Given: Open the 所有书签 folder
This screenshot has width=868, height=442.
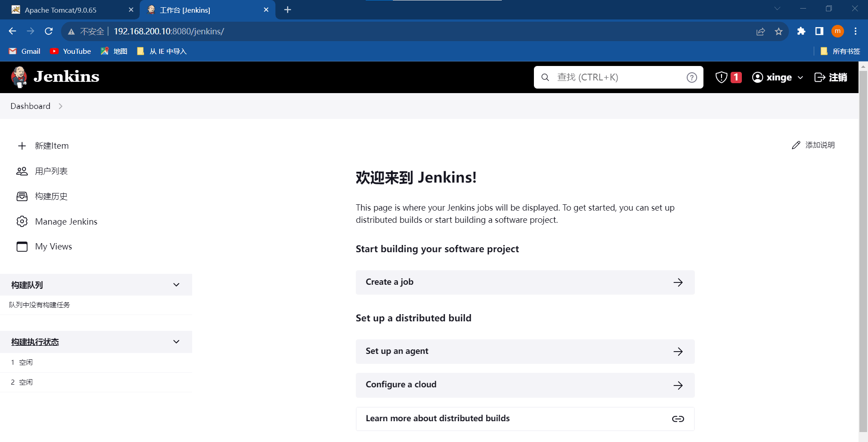Looking at the screenshot, I should click(840, 52).
